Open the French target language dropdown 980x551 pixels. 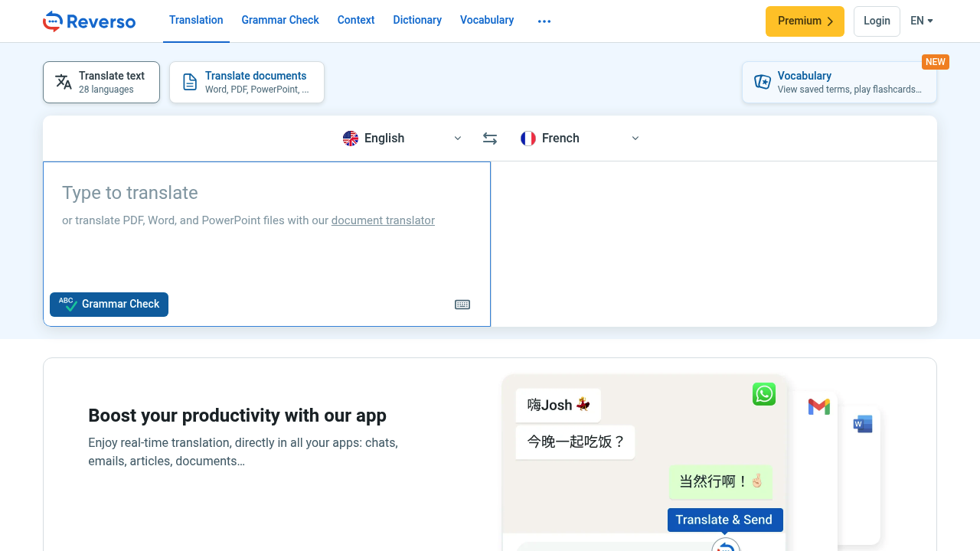(x=580, y=139)
